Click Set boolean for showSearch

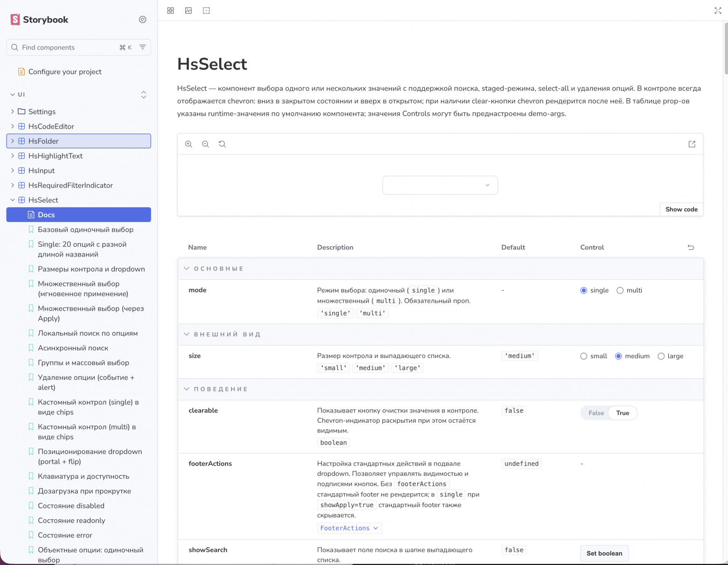click(x=604, y=553)
